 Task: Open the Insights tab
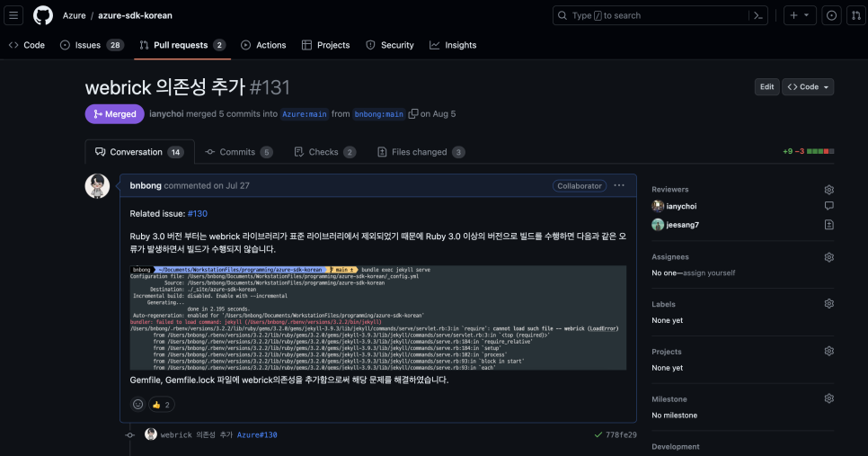[x=453, y=45]
